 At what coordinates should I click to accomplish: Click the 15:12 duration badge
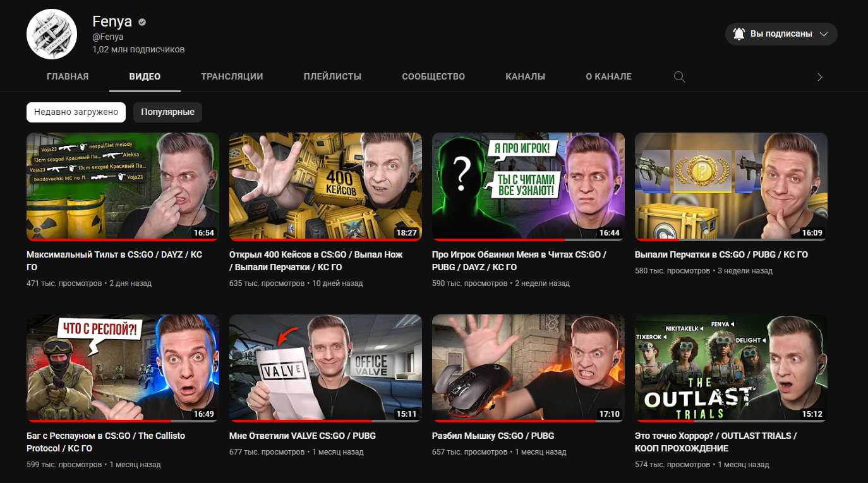click(x=812, y=414)
